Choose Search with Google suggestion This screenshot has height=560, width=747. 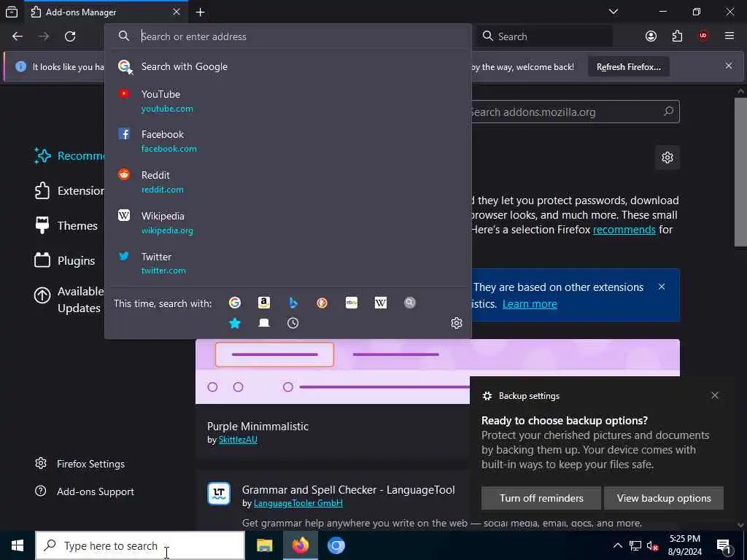287,66
